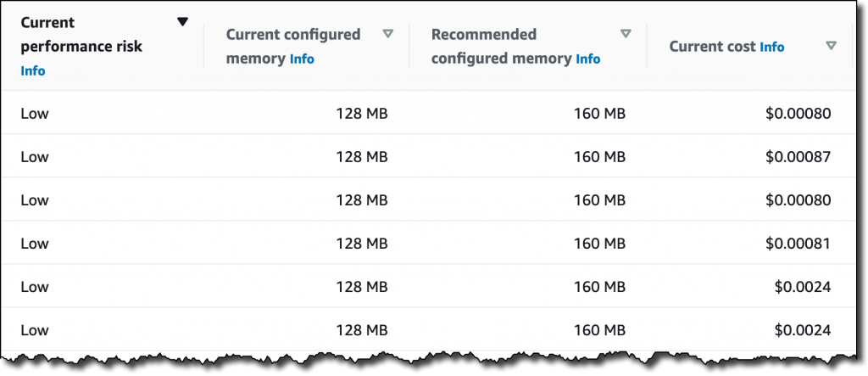Open Info link for Recommended configured memory

coord(587,59)
